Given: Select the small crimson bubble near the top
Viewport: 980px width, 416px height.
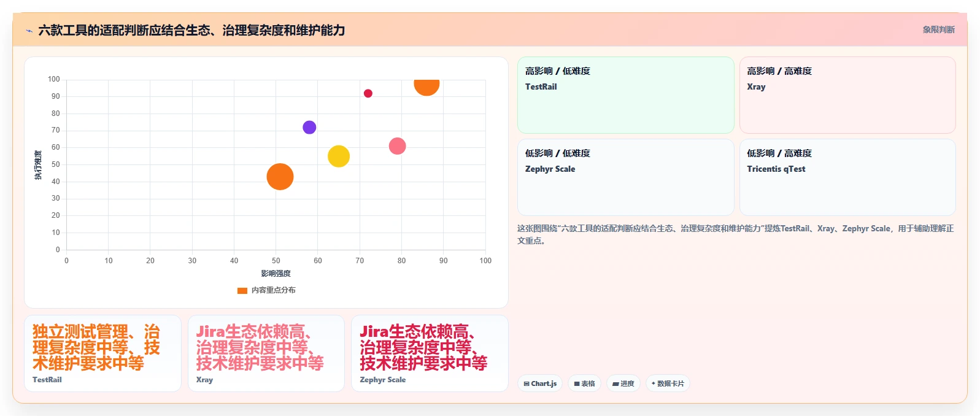Looking at the screenshot, I should pos(368,93).
